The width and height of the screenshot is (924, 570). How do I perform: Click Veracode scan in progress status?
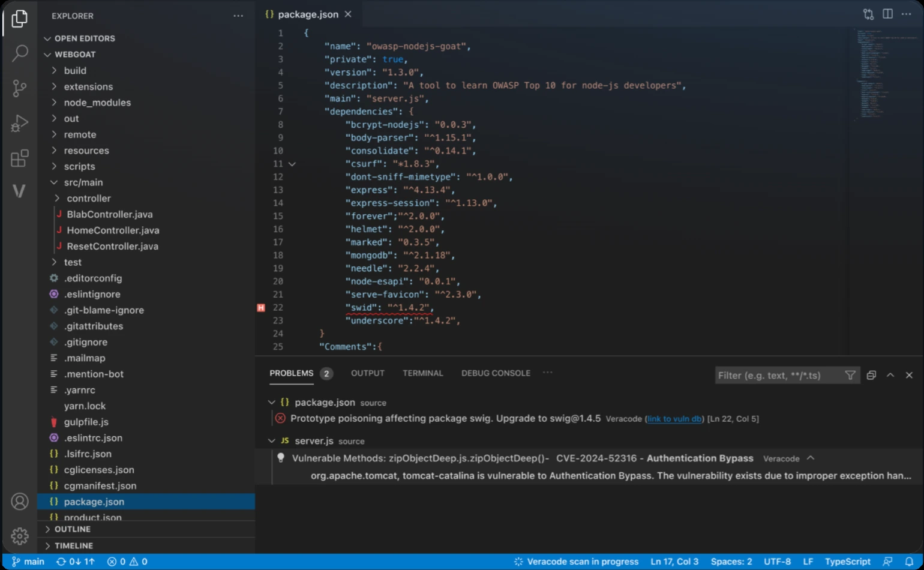point(576,562)
